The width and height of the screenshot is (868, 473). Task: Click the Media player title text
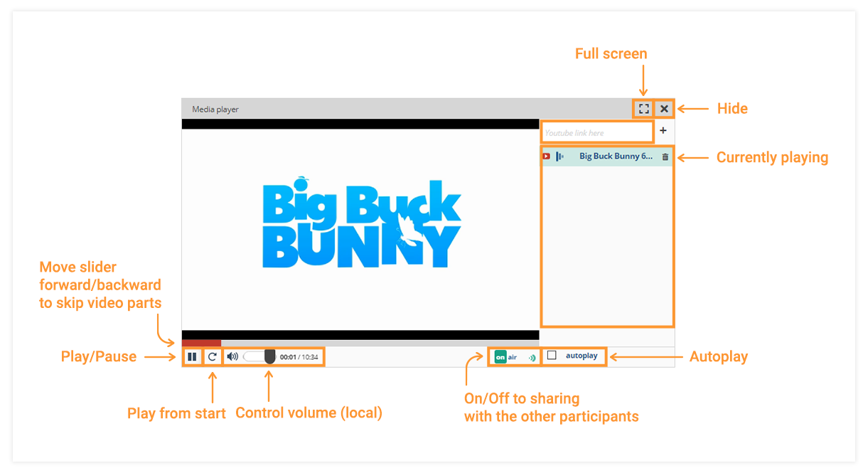pyautogui.click(x=215, y=110)
